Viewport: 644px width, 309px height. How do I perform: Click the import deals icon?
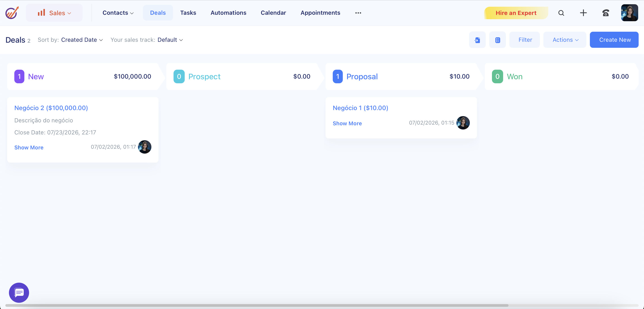click(477, 40)
